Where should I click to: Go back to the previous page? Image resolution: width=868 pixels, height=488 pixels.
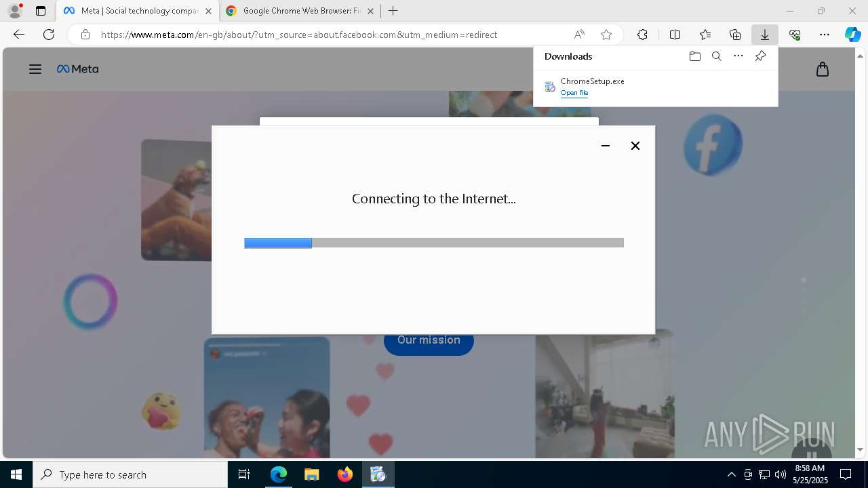(19, 35)
